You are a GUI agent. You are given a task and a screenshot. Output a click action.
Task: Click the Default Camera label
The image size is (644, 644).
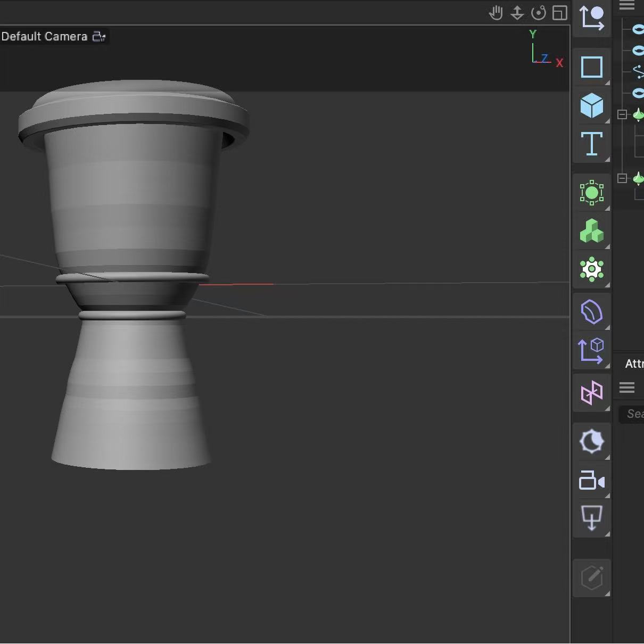pos(44,36)
